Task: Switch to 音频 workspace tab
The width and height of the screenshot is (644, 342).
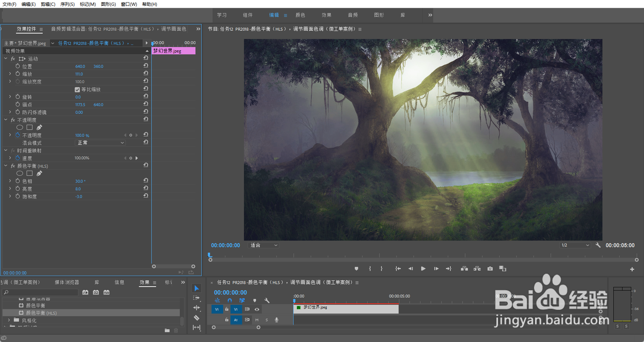Action: tap(353, 15)
